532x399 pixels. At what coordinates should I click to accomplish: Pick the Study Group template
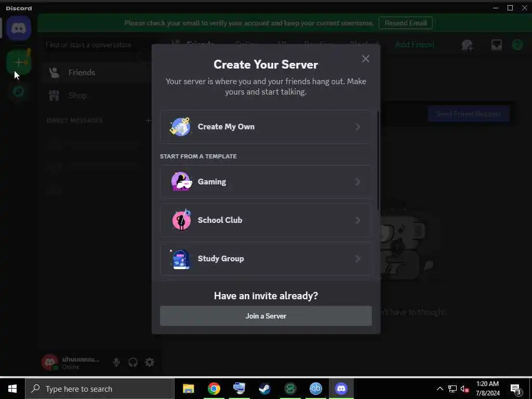click(265, 259)
